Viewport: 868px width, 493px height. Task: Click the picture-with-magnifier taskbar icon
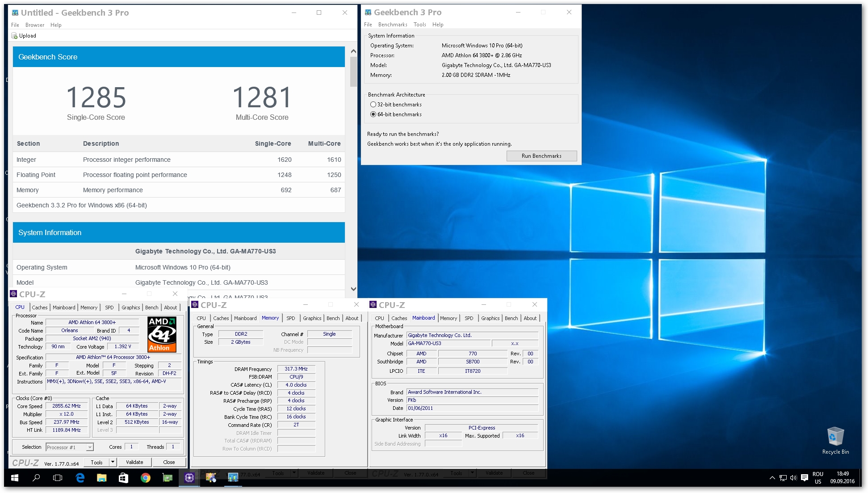[x=211, y=478]
